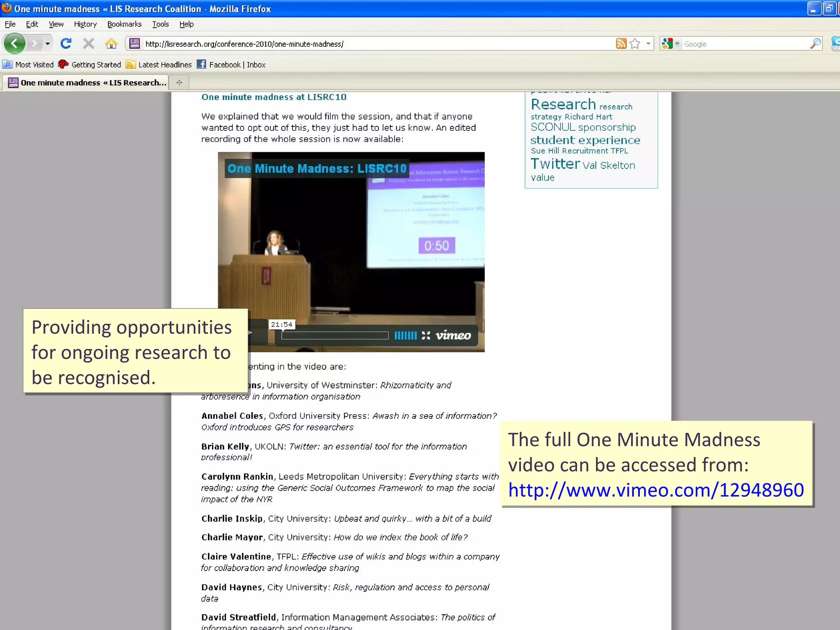Go back with the green Back arrow

[x=14, y=43]
